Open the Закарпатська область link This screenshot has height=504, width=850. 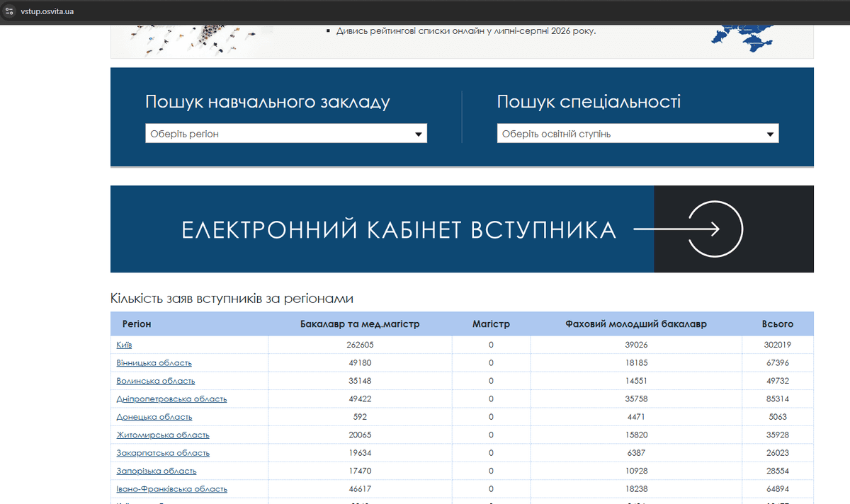click(x=163, y=453)
